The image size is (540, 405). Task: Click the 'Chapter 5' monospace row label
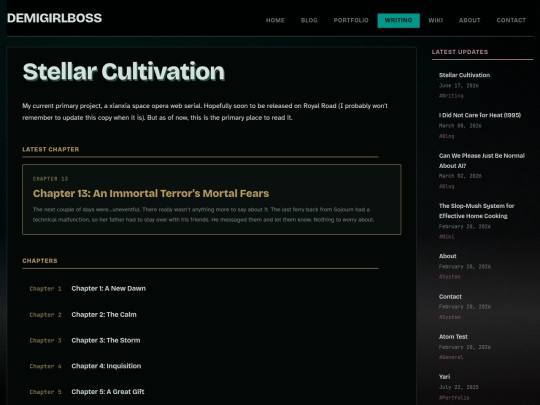pos(45,392)
